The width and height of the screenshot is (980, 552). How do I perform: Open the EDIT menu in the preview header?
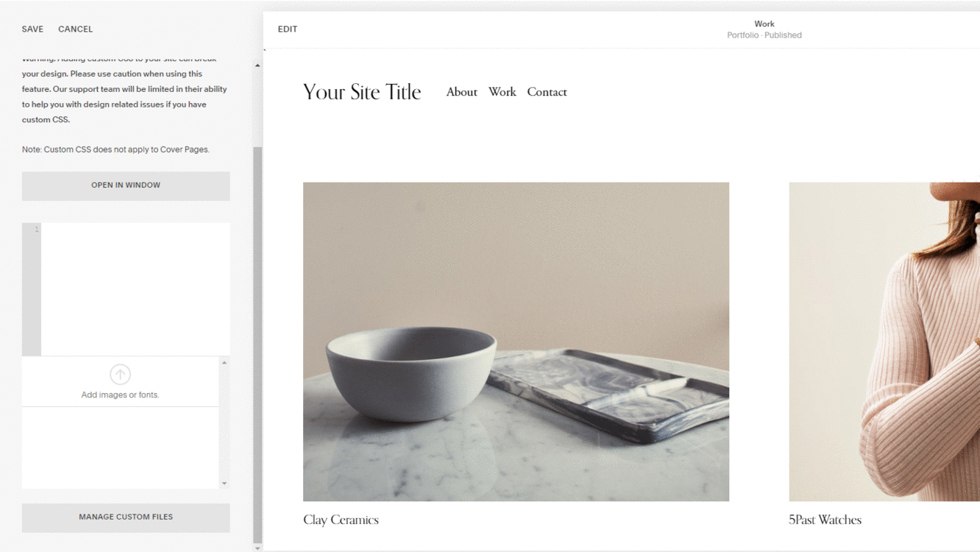(288, 29)
